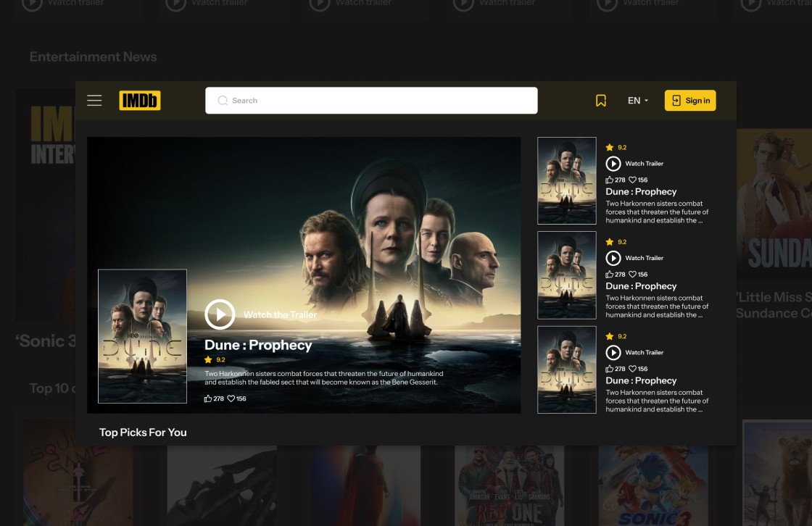Open the lion movie poster in the background page
Viewport: 812px width, 526px height.
tap(776, 472)
